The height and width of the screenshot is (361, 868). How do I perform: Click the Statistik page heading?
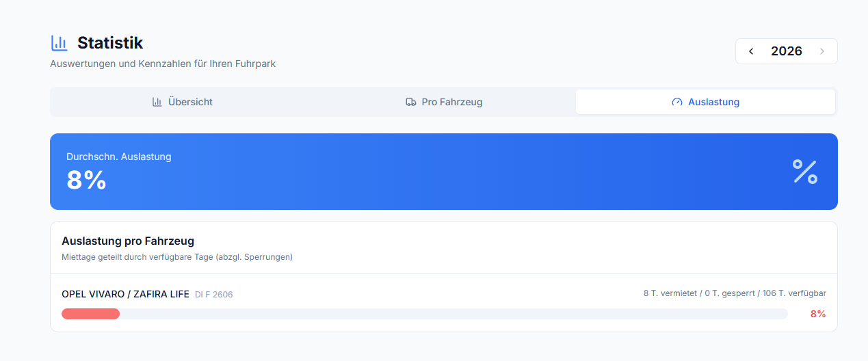[110, 43]
